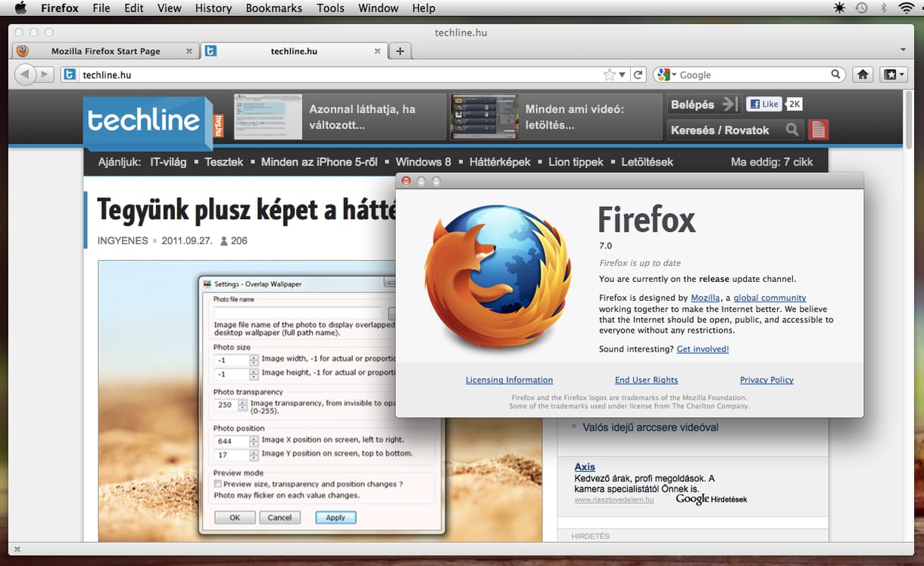Image resolution: width=924 pixels, height=566 pixels.
Task: Open the Bookmarks menu
Action: click(x=274, y=8)
